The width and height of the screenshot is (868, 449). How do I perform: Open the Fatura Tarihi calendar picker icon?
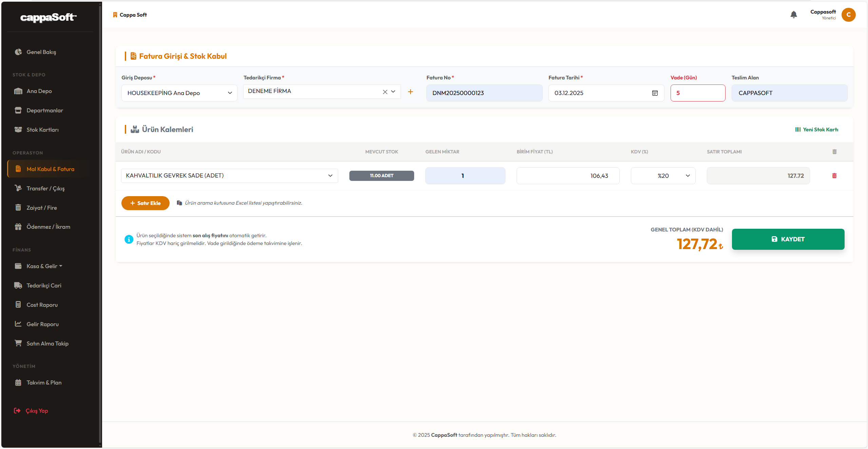(x=655, y=93)
